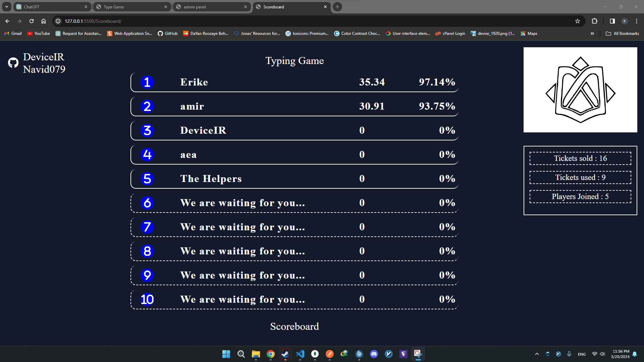Click the blue rank 9 badge

coord(147,275)
